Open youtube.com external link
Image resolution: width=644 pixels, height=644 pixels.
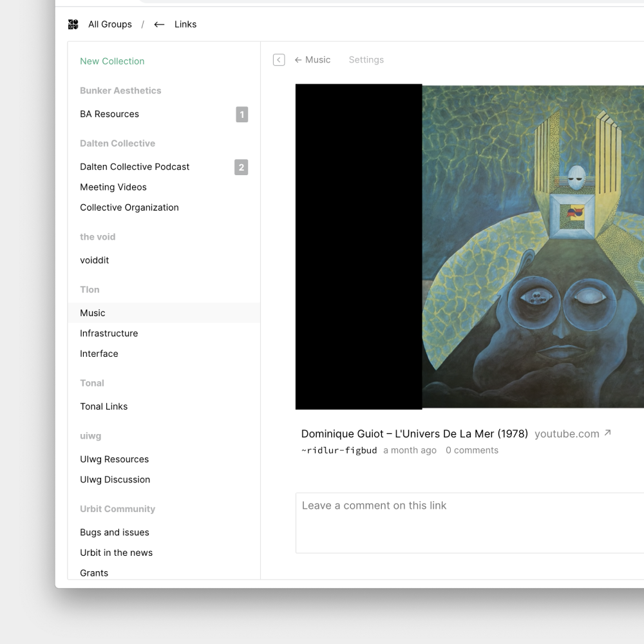(567, 434)
